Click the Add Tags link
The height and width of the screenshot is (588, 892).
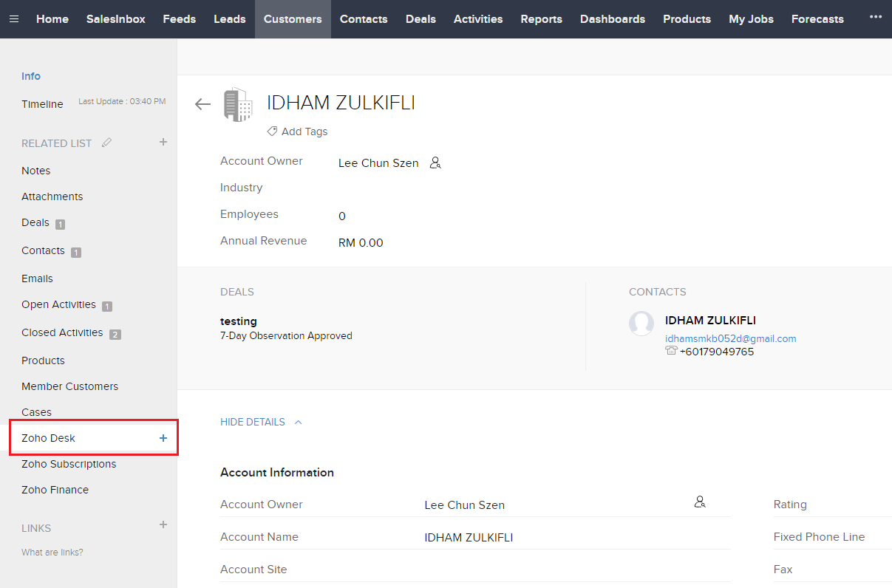[304, 131]
